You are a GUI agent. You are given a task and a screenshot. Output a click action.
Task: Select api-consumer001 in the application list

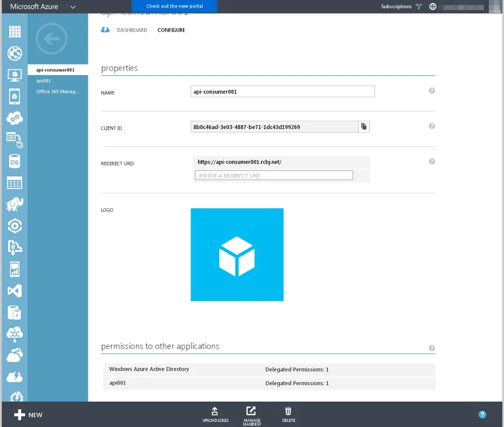[58, 70]
